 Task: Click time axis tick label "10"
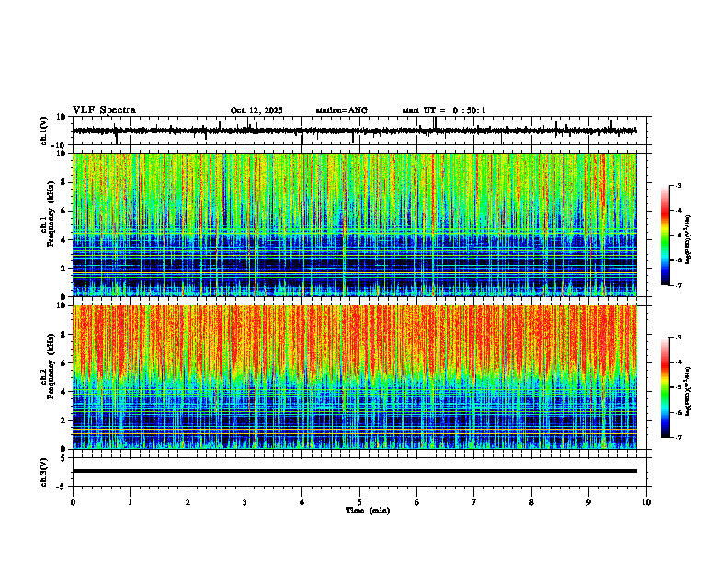pos(646,502)
